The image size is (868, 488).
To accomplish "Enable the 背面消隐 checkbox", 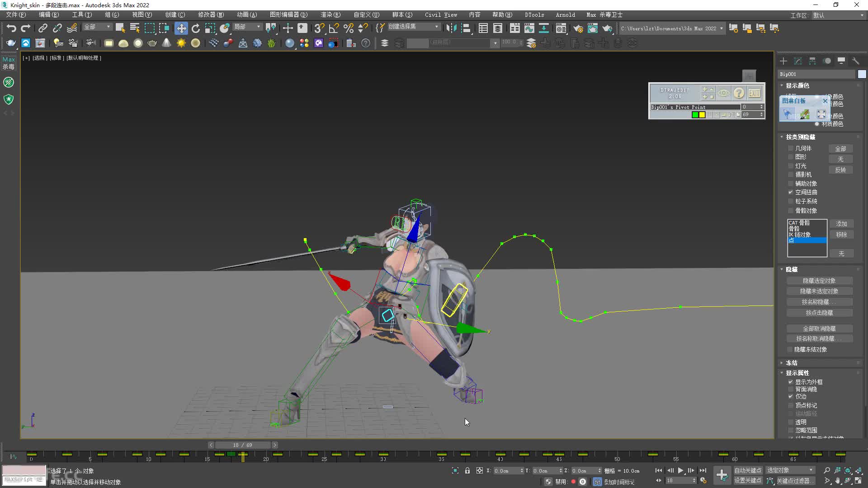I will (x=791, y=389).
